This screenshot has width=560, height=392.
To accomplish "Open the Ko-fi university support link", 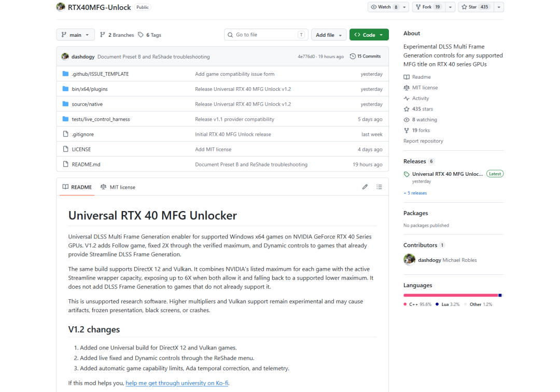I will [177, 383].
